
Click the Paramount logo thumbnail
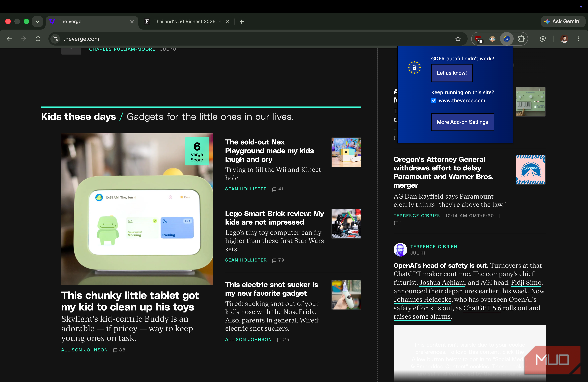(530, 170)
